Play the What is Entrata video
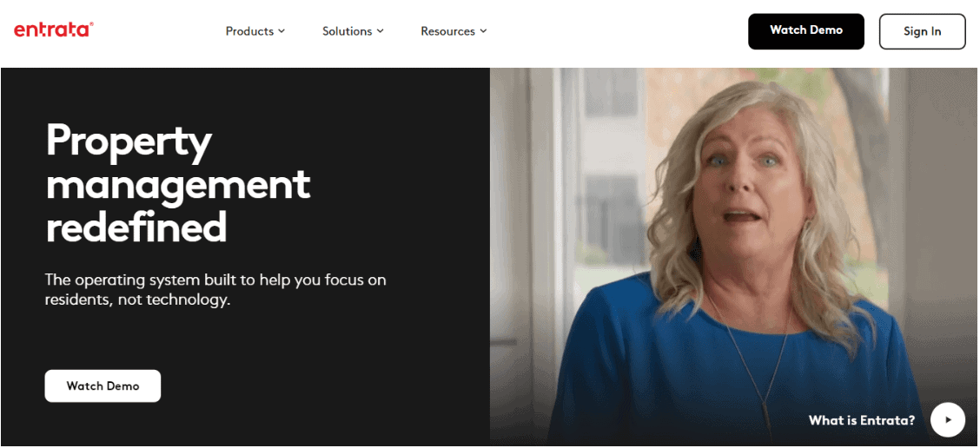This screenshot has width=980, height=448. click(x=948, y=419)
